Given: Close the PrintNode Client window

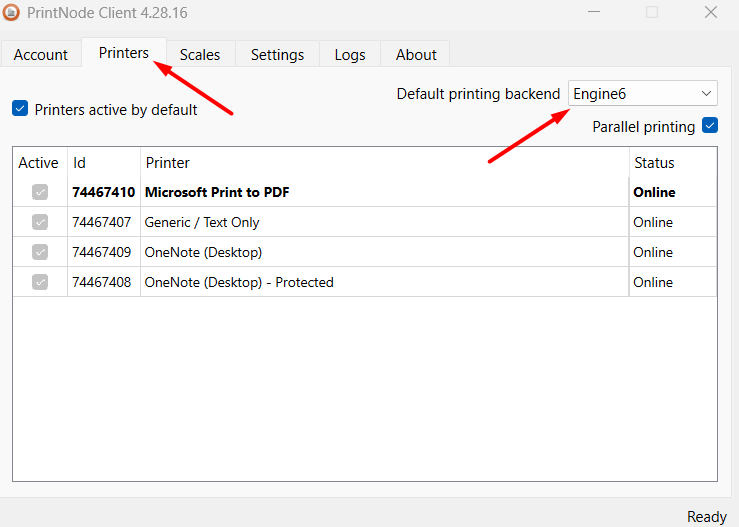Looking at the screenshot, I should coord(711,12).
